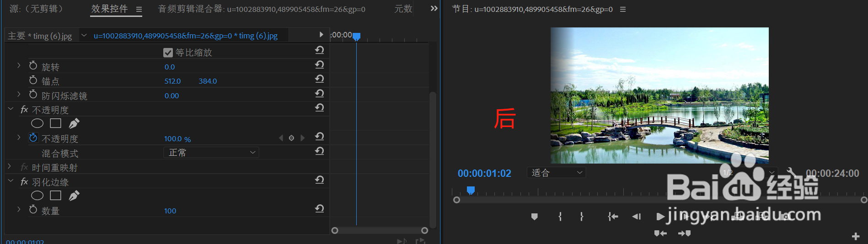Open Program monitor wrench settings
The height and width of the screenshot is (244, 868).
(x=791, y=172)
